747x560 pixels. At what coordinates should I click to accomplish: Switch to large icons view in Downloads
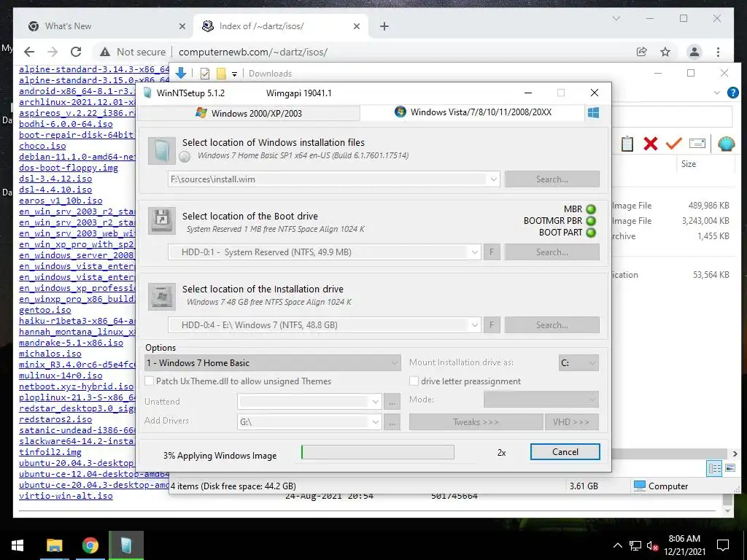click(x=729, y=468)
